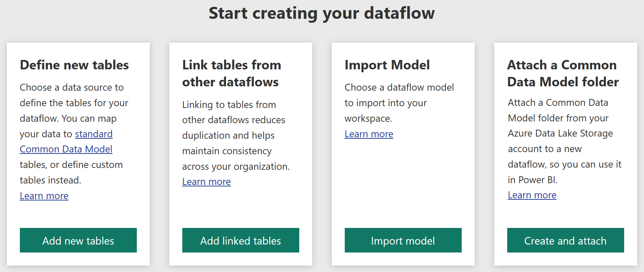Open Learn more below Import Model description
644x272 pixels.
click(x=369, y=134)
